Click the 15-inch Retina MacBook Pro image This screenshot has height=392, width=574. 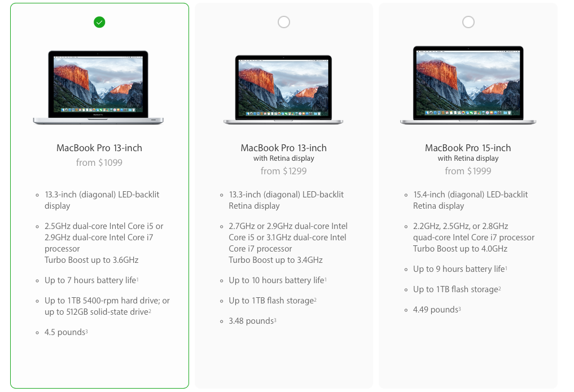(468, 85)
